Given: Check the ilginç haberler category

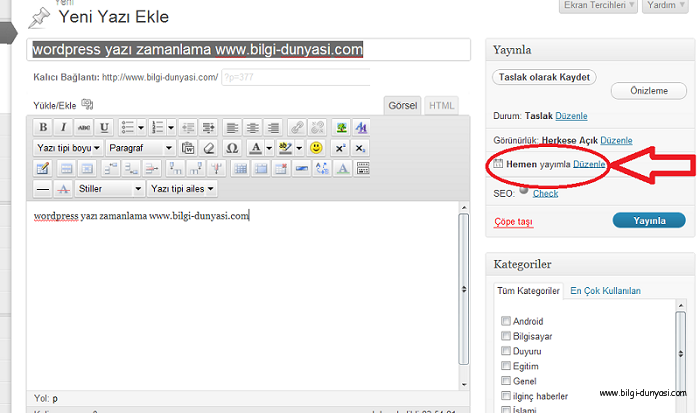Looking at the screenshot, I should (x=506, y=396).
